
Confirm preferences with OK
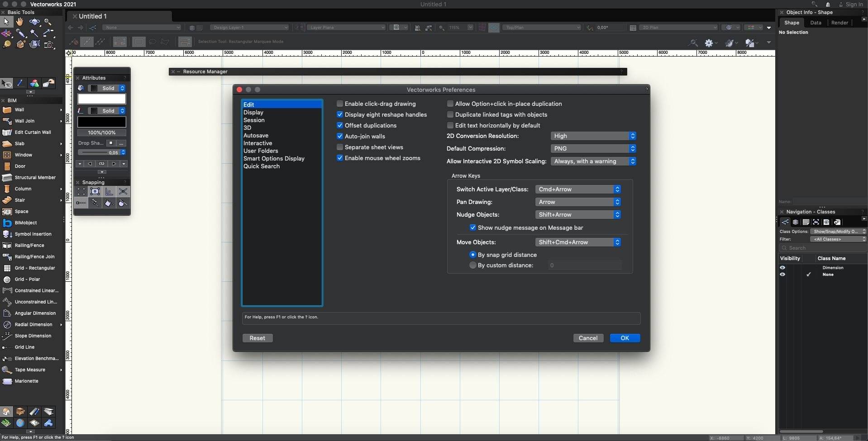point(625,338)
